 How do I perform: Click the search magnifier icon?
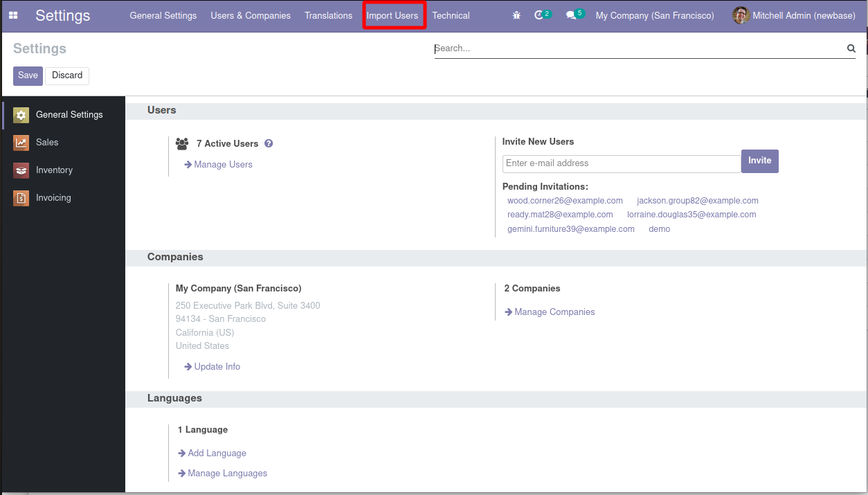(x=851, y=48)
